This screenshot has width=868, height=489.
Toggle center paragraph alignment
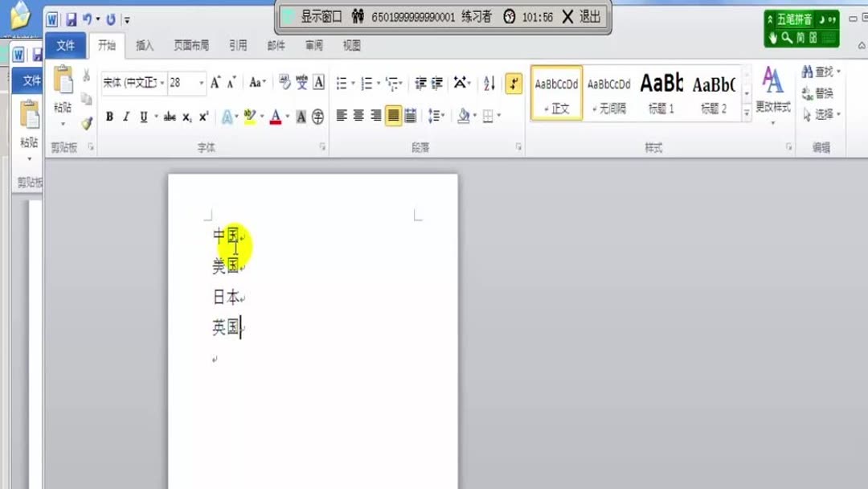coord(358,115)
